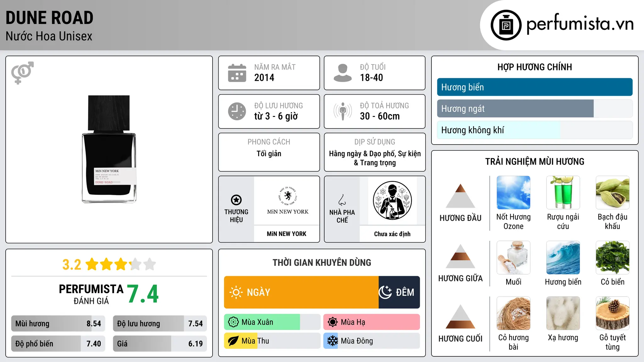
Task: Click the projection value 30 - 60cm
Action: 380,116
